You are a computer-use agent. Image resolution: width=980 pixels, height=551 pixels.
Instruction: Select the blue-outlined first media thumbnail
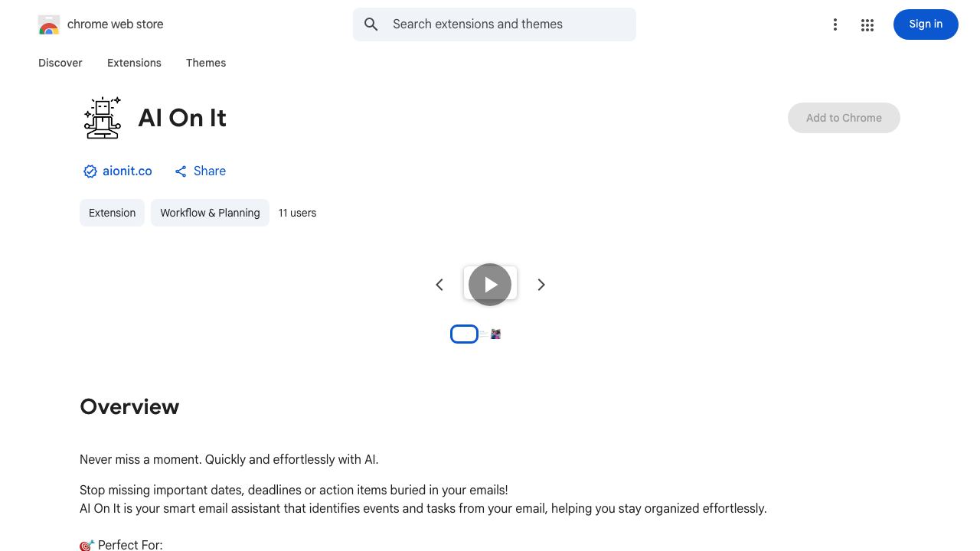coord(464,334)
